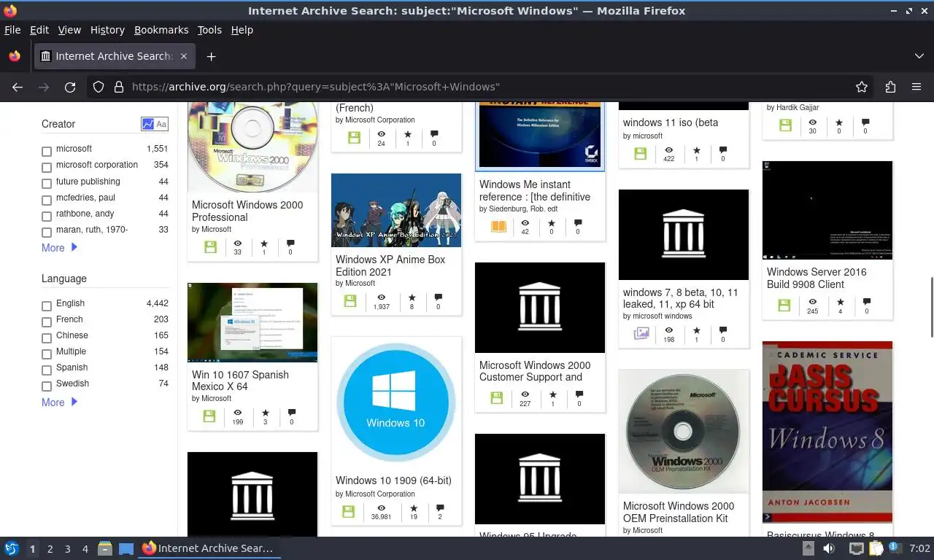Click book icon under Windows Me instant reference
Image resolution: width=934 pixels, height=560 pixels.
coord(498,227)
